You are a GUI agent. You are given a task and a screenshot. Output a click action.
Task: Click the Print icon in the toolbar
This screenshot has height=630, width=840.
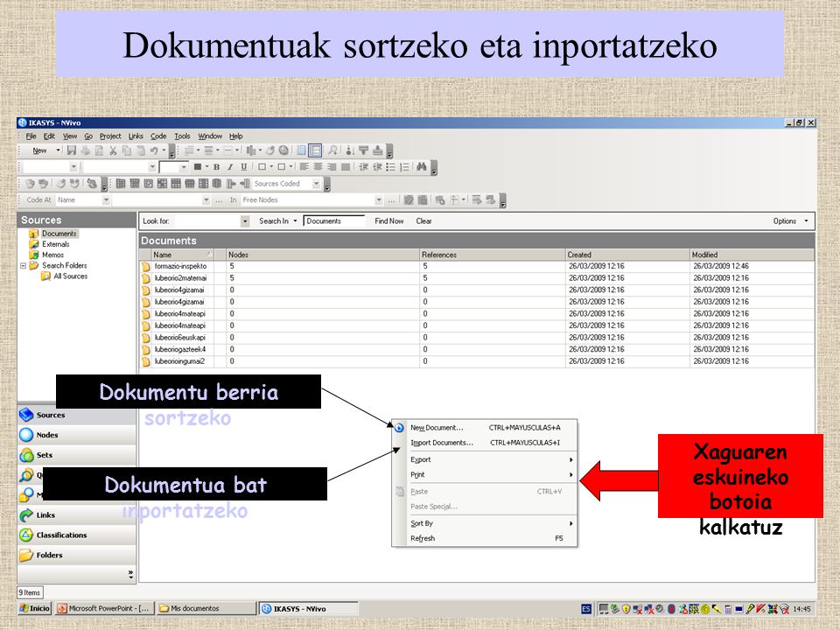tap(86, 150)
